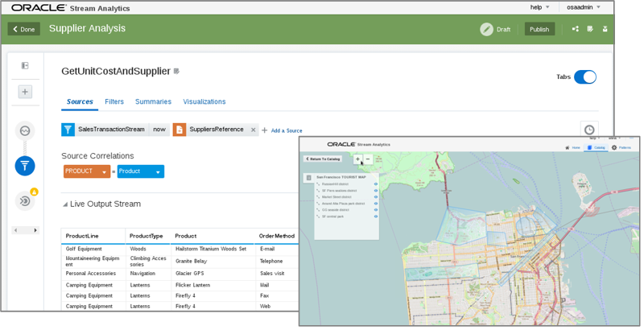
Task: Hide the RussianHill district layer
Action: point(376,184)
